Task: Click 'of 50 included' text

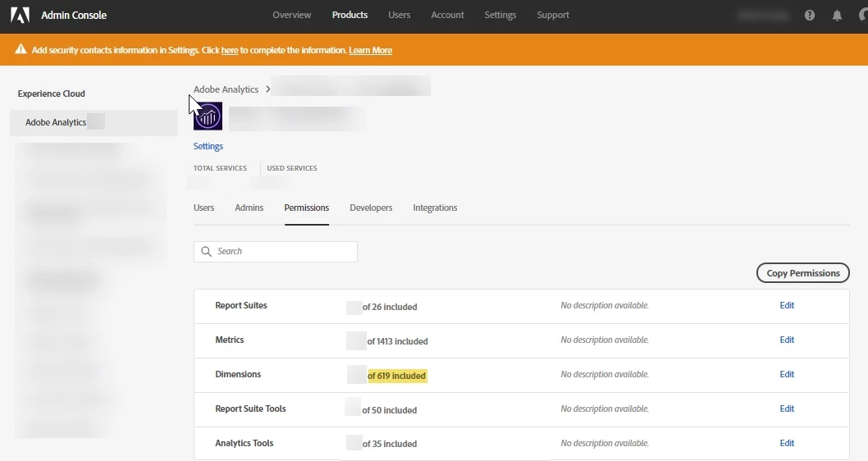Action: [389, 410]
